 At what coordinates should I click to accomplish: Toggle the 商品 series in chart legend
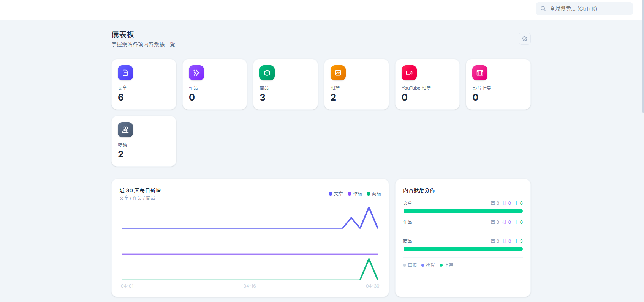374,194
